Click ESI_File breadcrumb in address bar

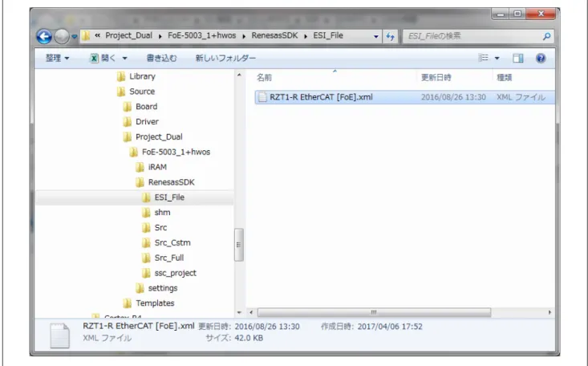click(x=328, y=35)
